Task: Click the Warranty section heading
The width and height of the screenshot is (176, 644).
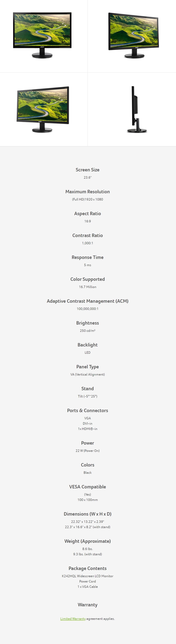Action: coord(88,605)
